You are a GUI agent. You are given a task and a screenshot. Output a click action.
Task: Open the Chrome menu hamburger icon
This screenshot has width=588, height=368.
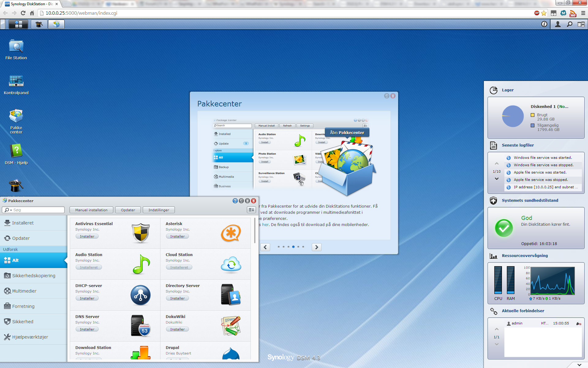[x=583, y=13]
